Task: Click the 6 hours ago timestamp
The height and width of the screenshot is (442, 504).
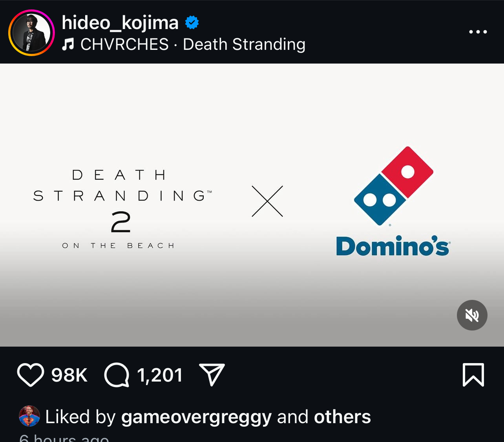Action: (64, 438)
